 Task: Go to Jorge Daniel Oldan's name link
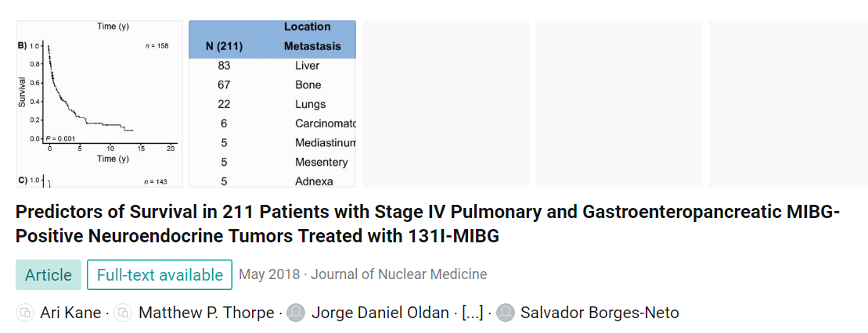click(x=380, y=313)
